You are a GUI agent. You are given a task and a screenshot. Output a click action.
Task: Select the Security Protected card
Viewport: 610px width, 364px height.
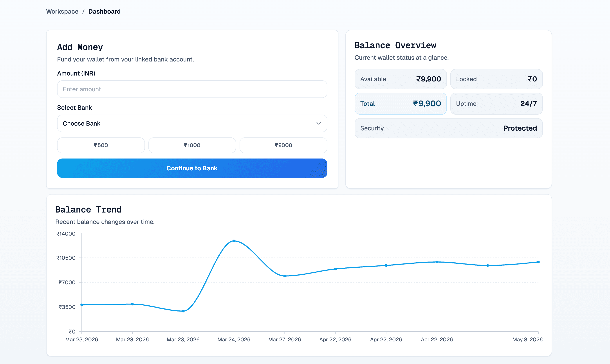pyautogui.click(x=449, y=128)
